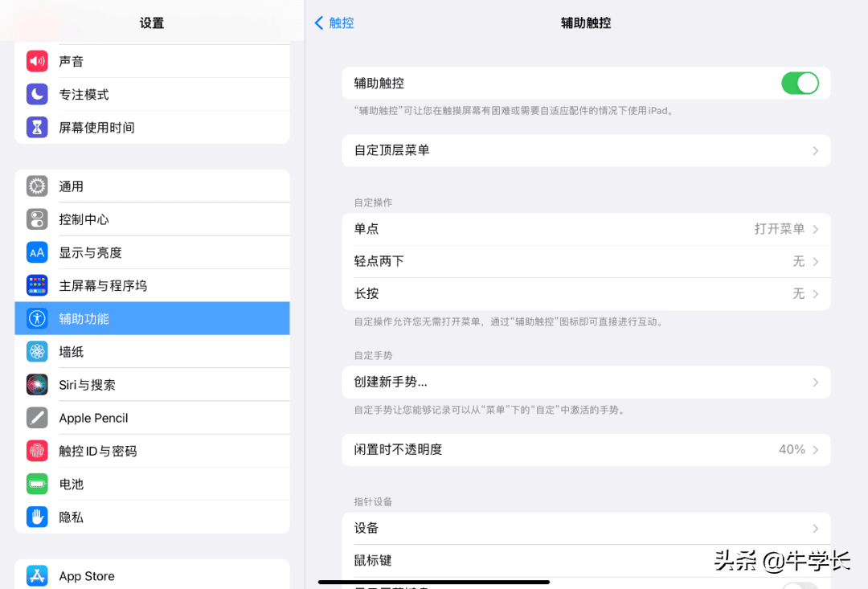The width and height of the screenshot is (868, 589).
Task: Click the 声音 speaker icon
Action: click(x=37, y=61)
